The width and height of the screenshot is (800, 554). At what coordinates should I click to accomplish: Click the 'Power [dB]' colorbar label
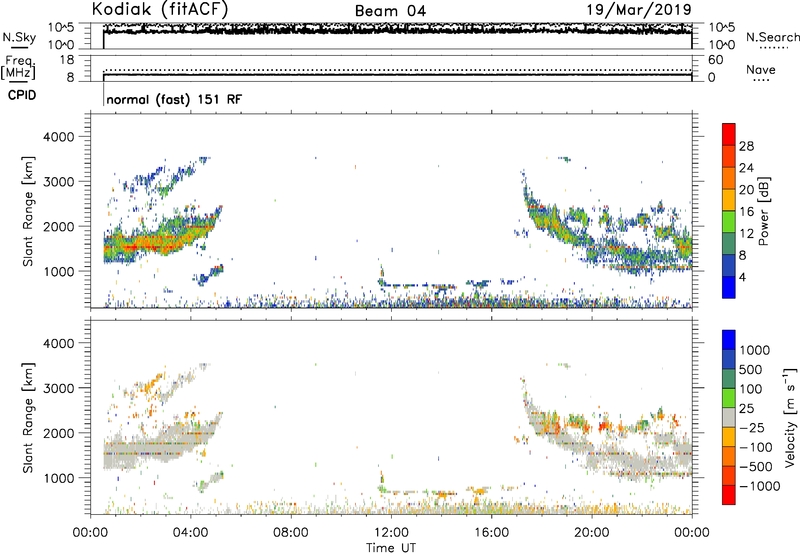click(763, 211)
